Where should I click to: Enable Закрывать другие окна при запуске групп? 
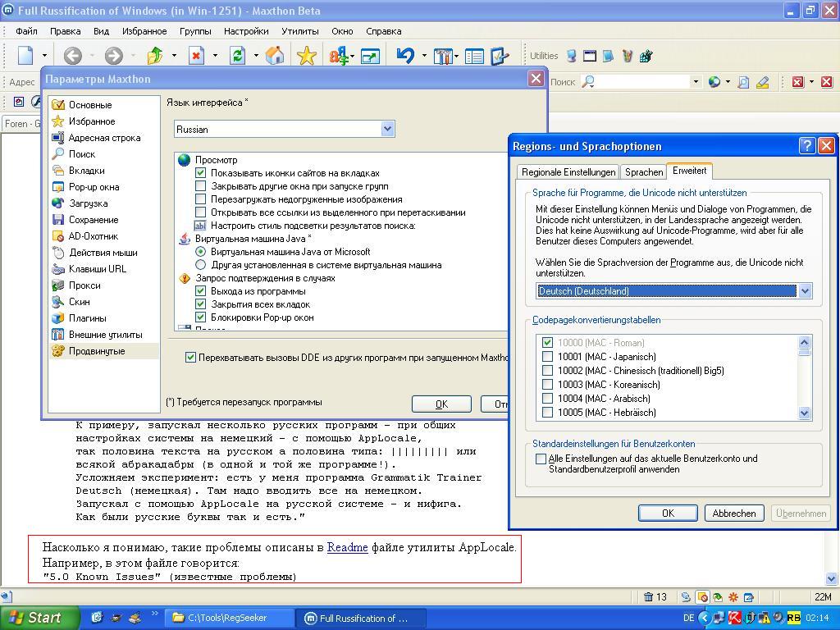pyautogui.click(x=200, y=186)
